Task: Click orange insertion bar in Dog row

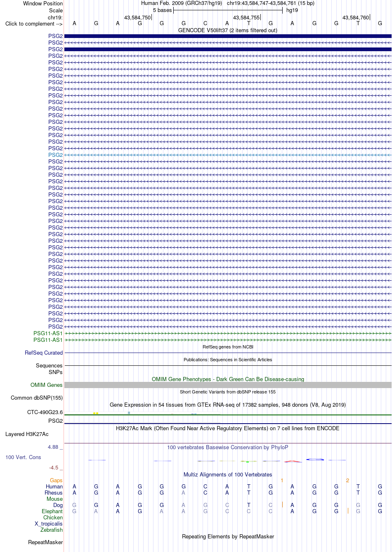Action: (282, 505)
